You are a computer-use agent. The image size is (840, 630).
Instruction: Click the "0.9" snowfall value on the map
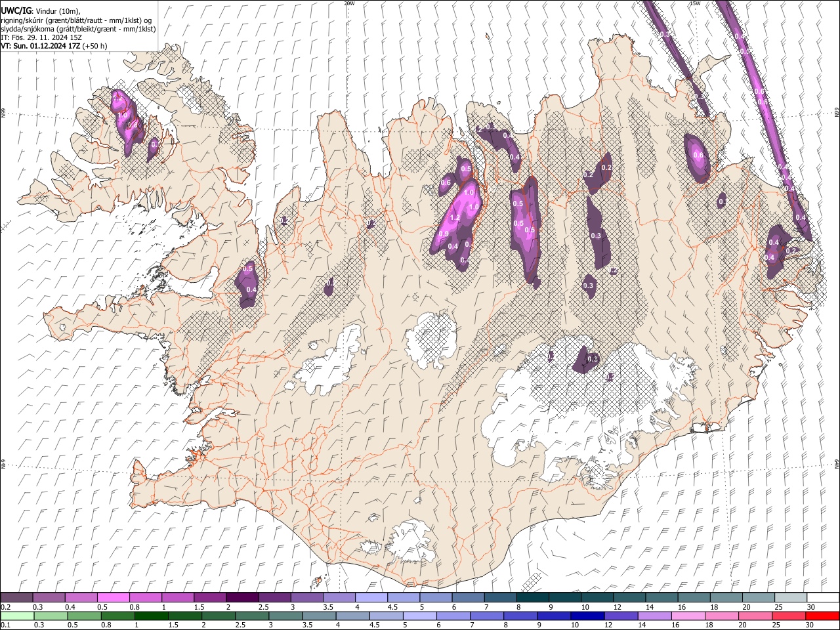click(x=444, y=234)
